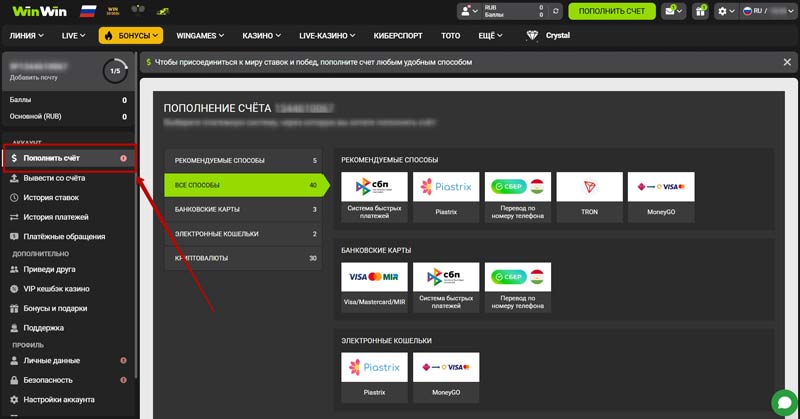800x419 pixels.
Task: Select СБП tile under Банковские карты
Action: point(446,287)
